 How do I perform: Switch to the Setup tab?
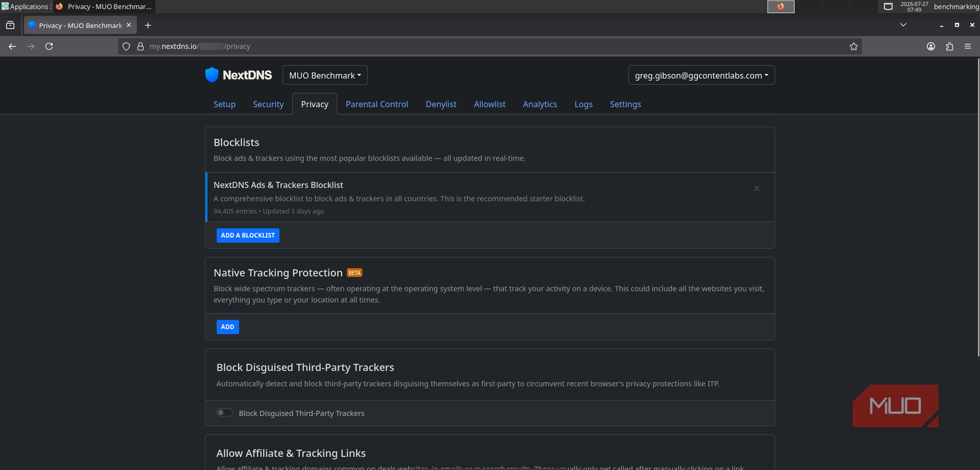224,104
